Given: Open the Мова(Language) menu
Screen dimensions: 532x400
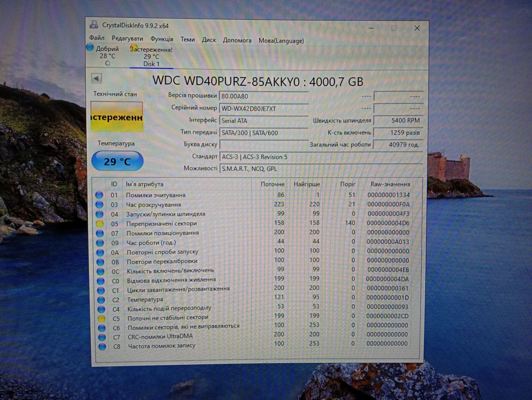Looking at the screenshot, I should click(x=281, y=41).
